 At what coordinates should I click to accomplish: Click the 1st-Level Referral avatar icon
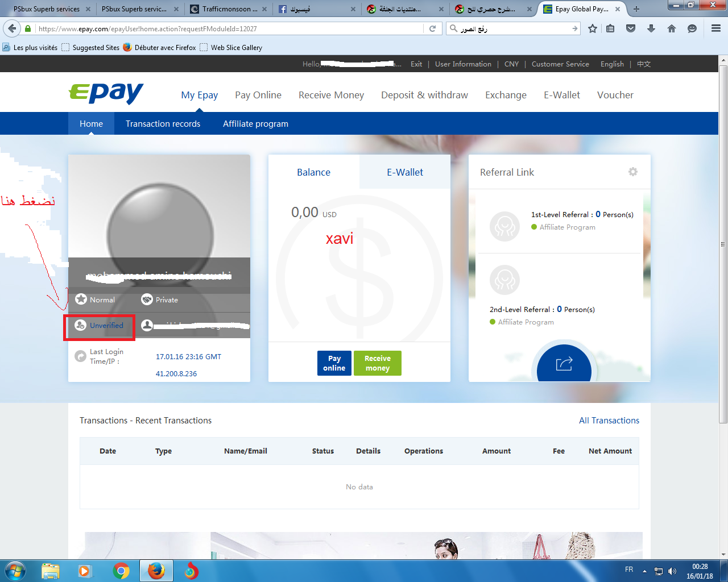tap(504, 226)
